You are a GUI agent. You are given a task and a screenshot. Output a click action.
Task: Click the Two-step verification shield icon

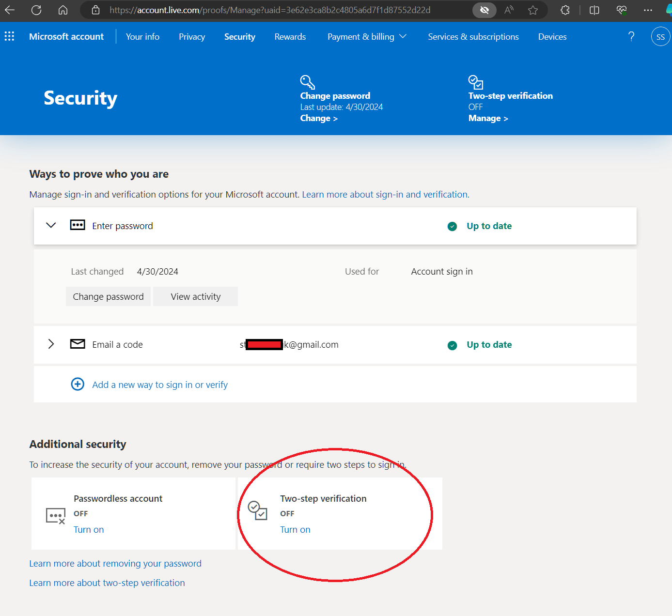[x=475, y=82]
